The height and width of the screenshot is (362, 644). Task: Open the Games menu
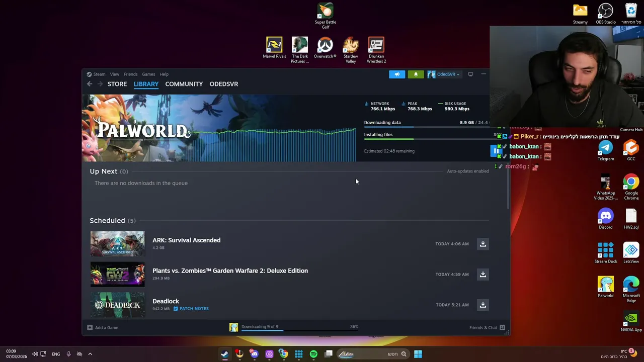coord(148,74)
